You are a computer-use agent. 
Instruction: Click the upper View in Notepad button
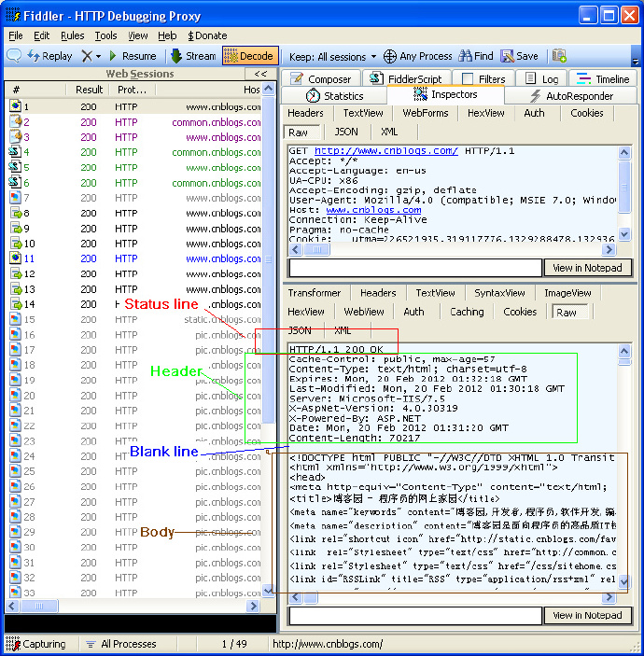tap(587, 268)
